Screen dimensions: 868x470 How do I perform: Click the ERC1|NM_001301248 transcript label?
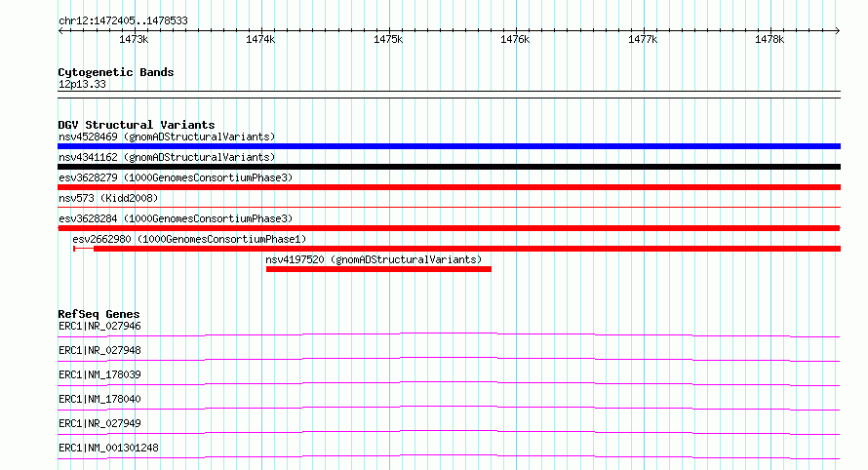coord(108,448)
